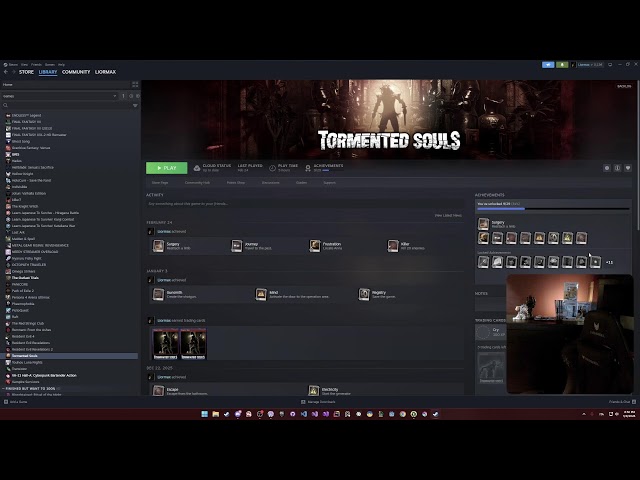
Task: Click Add a Game at bottom left
Action: coord(16,402)
